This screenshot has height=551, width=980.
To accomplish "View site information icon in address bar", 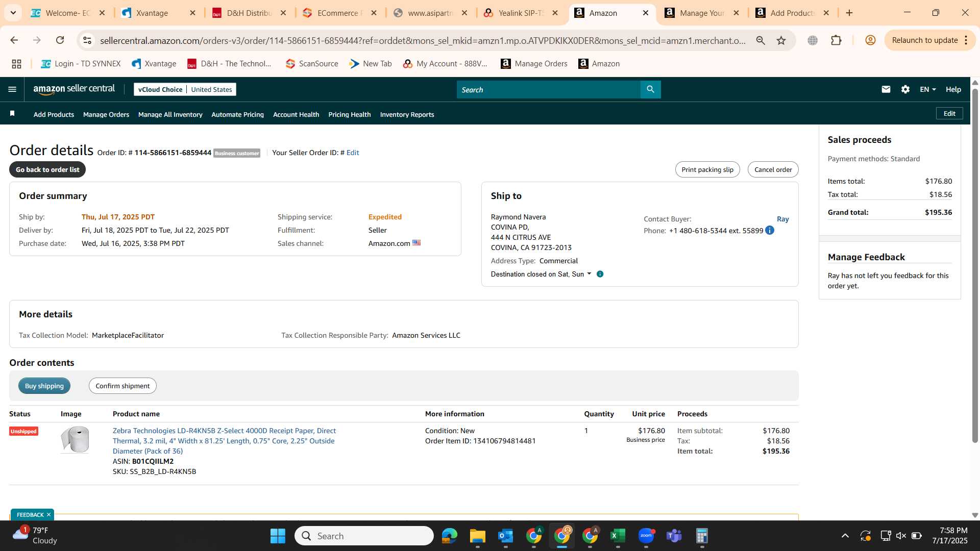I will (87, 40).
